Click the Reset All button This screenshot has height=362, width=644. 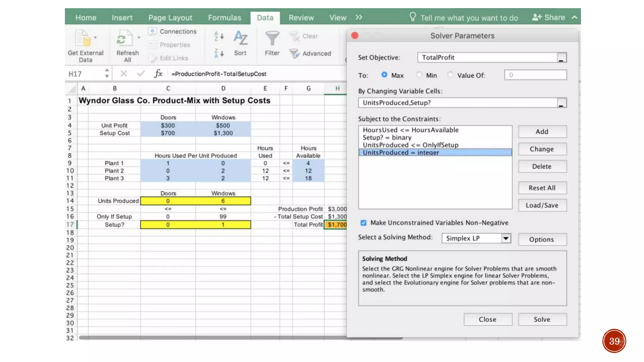(x=542, y=188)
